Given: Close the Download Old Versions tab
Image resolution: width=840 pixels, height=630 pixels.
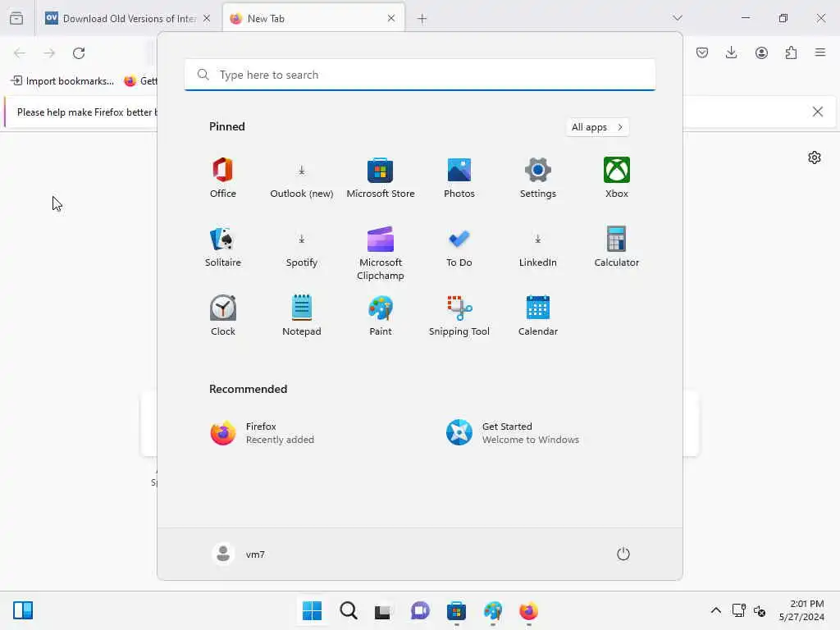Looking at the screenshot, I should (207, 19).
